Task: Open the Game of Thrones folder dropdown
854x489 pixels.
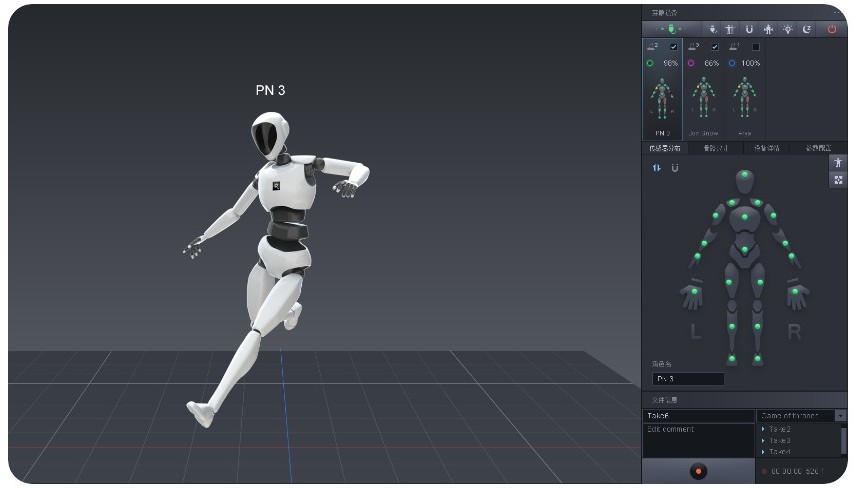Action: coord(841,415)
